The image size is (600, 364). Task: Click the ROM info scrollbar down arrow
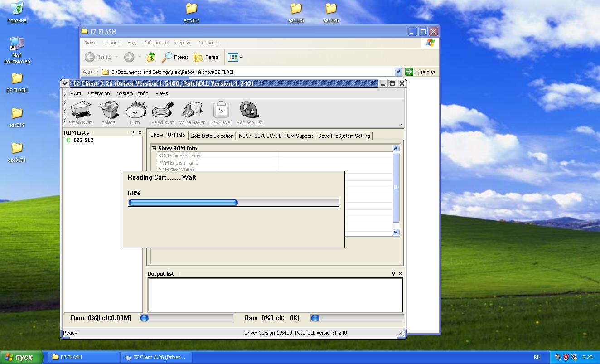[396, 232]
